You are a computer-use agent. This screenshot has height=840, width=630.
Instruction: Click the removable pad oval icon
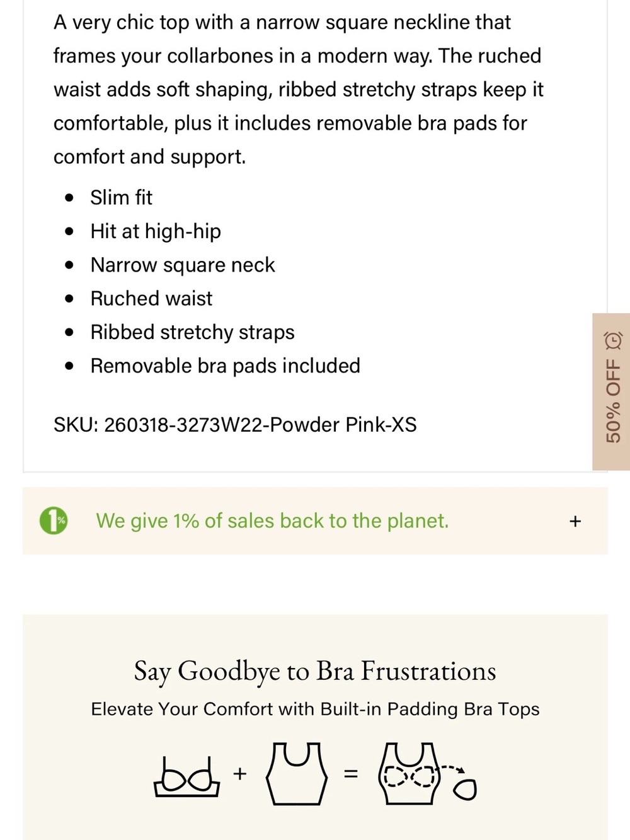[x=465, y=789]
